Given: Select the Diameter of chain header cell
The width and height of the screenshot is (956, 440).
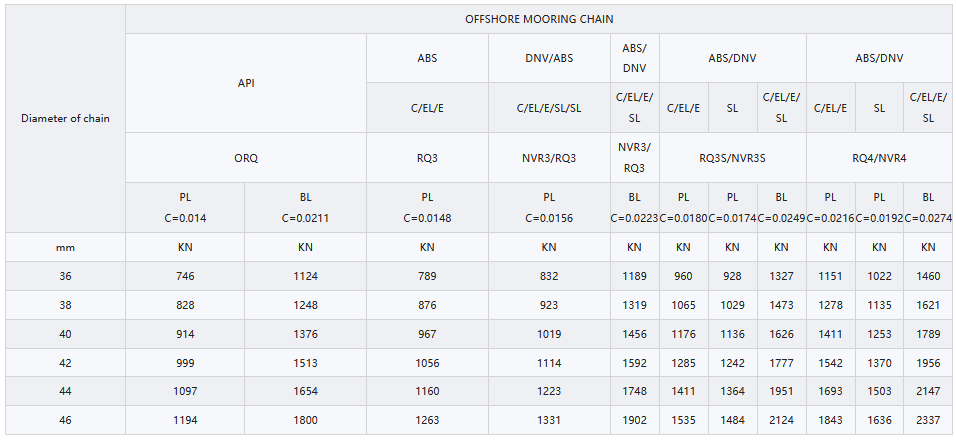Looking at the screenshot, I should click(x=65, y=118).
